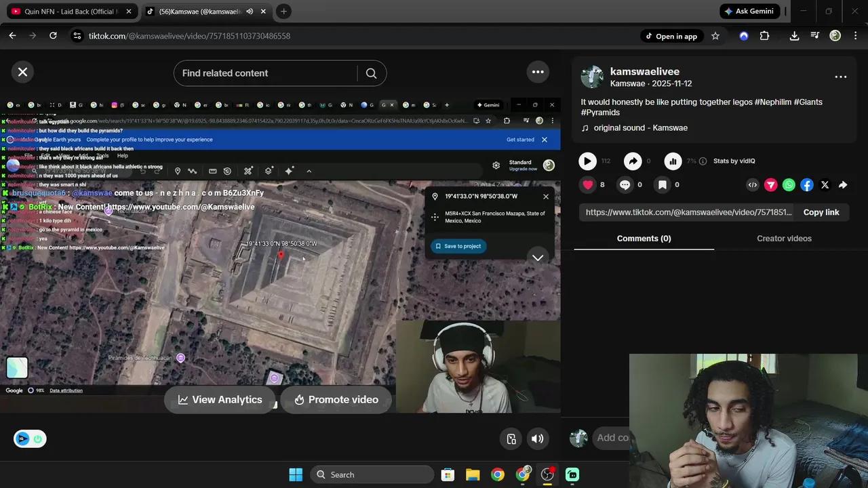Open the Windows Start menu
Viewport: 868px width, 488px height.
point(296,474)
